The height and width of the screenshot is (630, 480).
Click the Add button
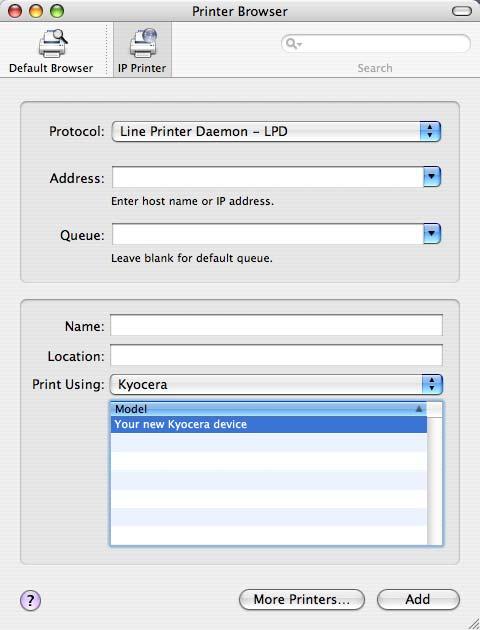click(418, 599)
